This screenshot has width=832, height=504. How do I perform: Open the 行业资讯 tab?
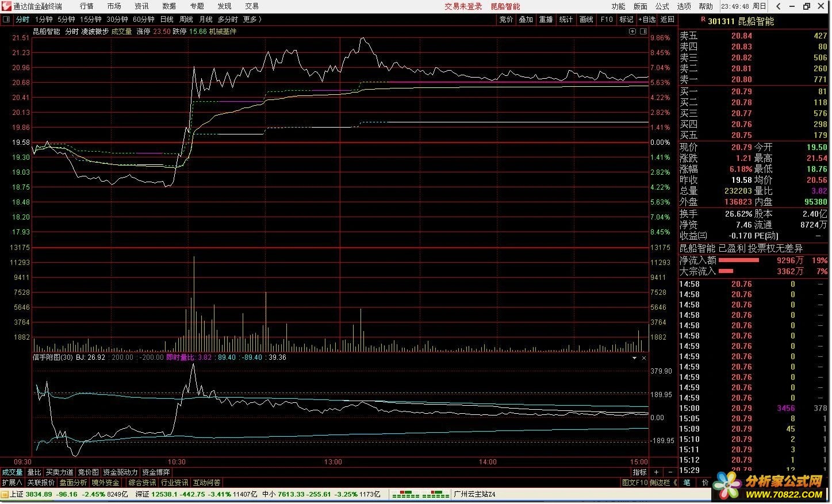click(174, 483)
